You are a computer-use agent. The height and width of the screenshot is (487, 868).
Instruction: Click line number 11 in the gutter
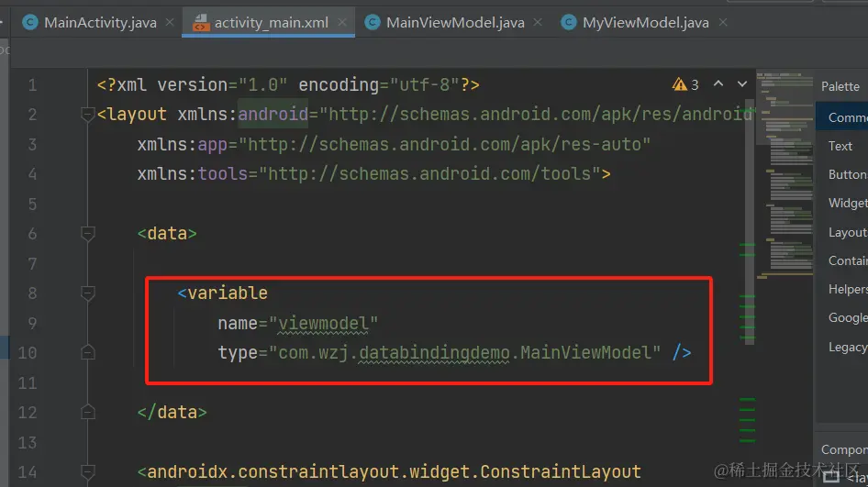[x=28, y=383]
